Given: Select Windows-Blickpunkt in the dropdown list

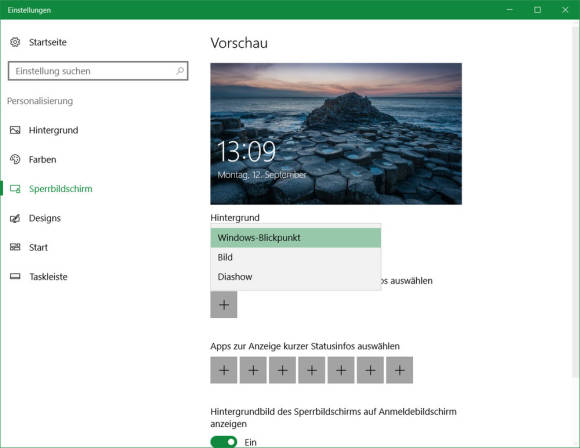Looking at the screenshot, I should tap(296, 238).
